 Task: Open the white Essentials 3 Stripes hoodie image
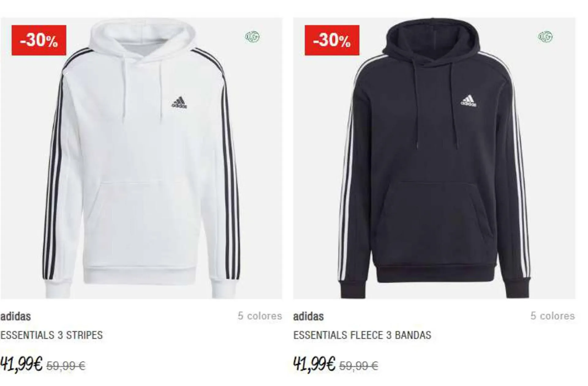[x=141, y=158]
